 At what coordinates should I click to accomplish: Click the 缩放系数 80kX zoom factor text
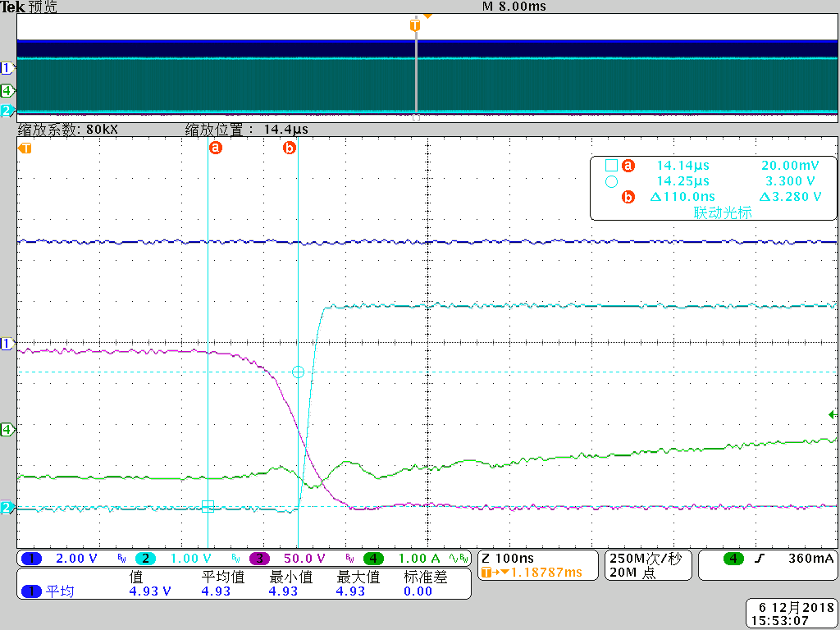pyautogui.click(x=67, y=130)
